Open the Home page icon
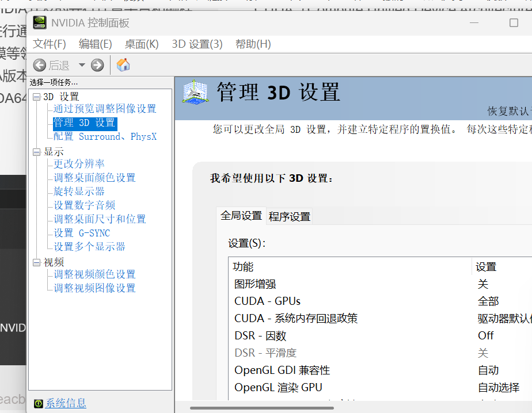532x413 pixels. pos(123,65)
